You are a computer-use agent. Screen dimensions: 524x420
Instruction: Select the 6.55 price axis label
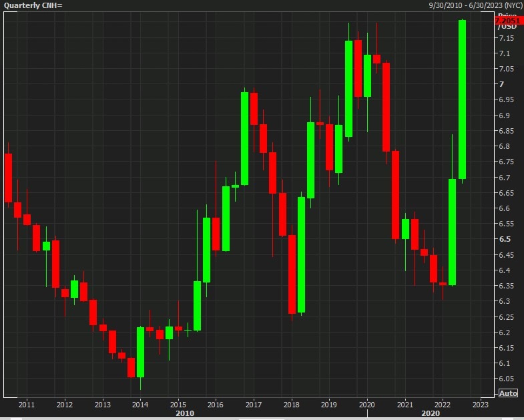click(x=506, y=224)
